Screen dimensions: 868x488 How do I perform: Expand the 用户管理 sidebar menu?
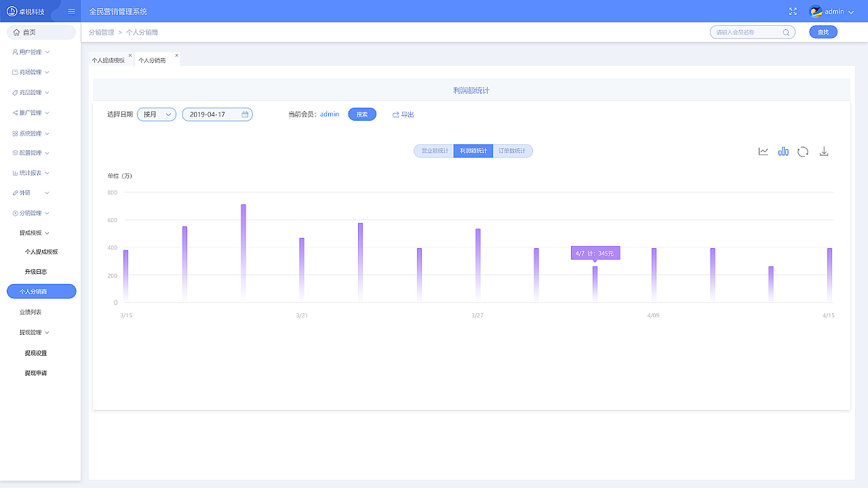[31, 52]
